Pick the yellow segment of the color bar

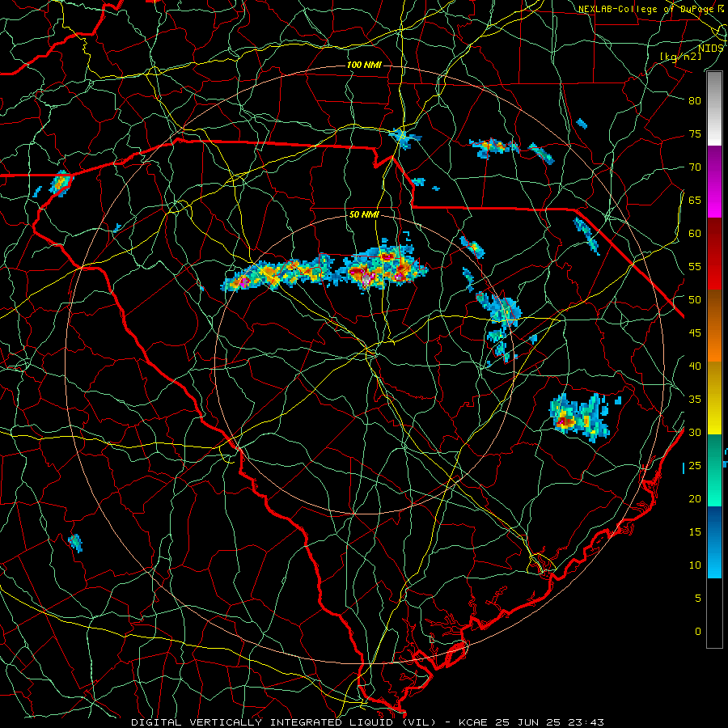point(714,398)
